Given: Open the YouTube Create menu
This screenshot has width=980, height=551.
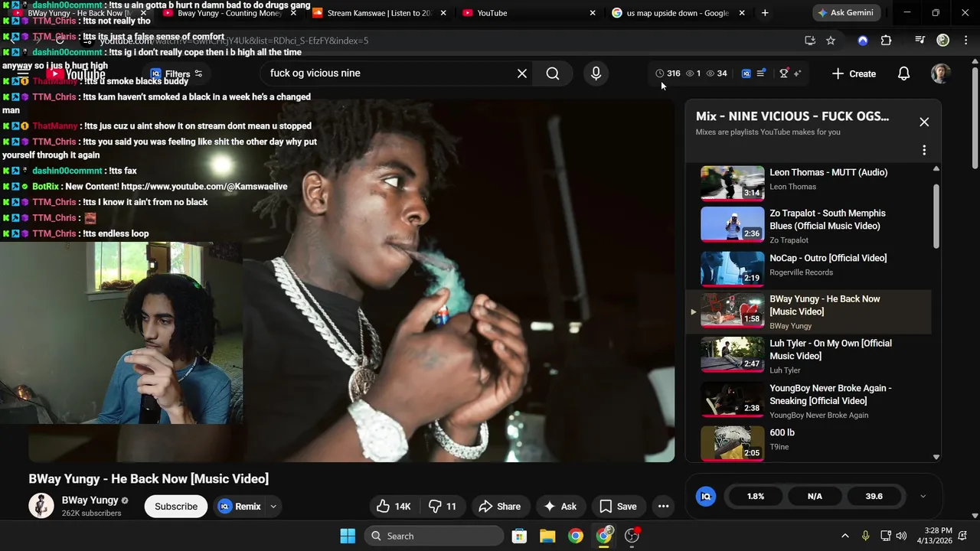Looking at the screenshot, I should pos(854,73).
